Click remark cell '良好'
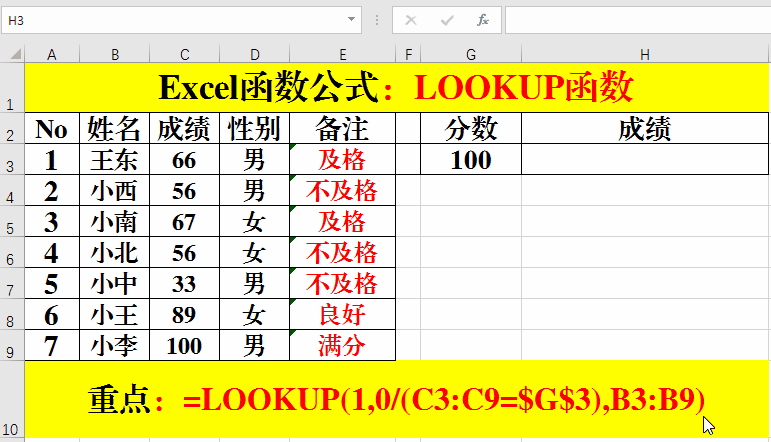The image size is (771, 442). click(343, 314)
